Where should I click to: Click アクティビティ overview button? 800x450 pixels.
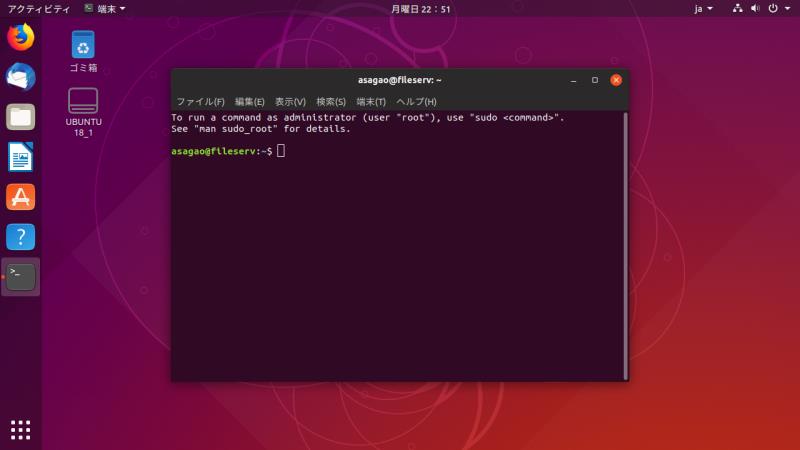(x=38, y=9)
